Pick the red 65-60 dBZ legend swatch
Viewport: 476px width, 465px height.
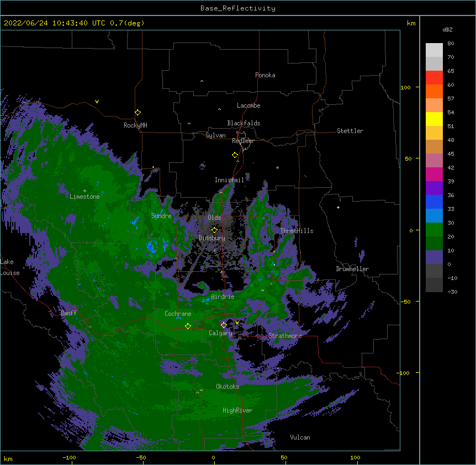(434, 78)
